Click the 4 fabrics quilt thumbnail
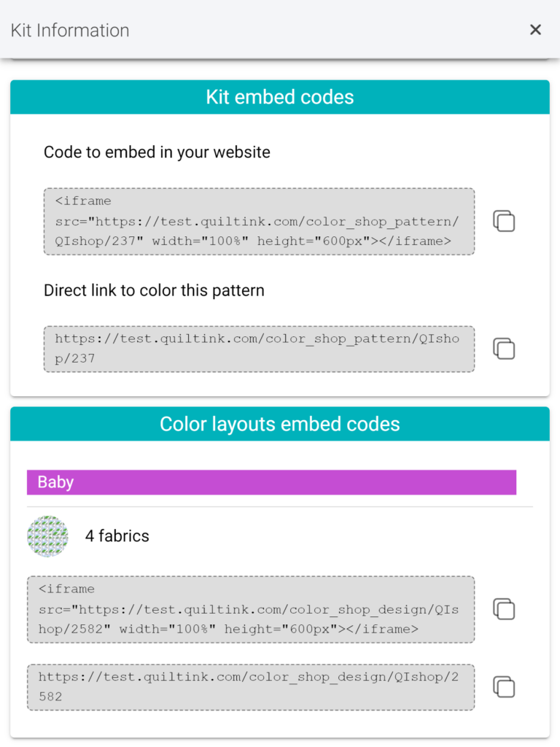The height and width of the screenshot is (747, 560). click(x=47, y=536)
